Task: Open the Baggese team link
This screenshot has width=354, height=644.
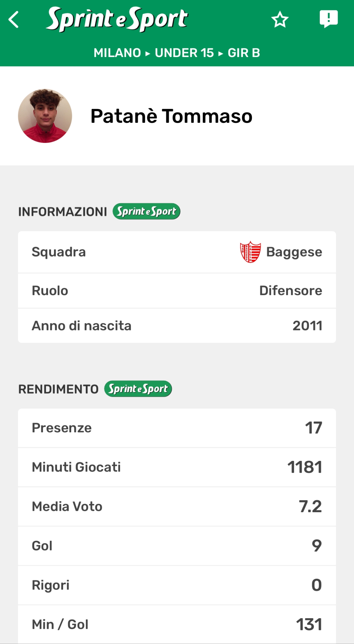Action: pos(294,252)
